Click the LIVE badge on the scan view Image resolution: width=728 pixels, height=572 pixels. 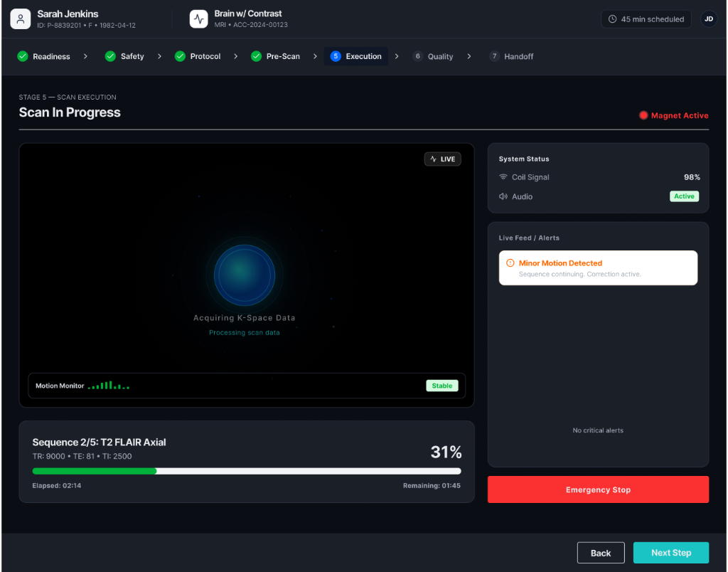(442, 159)
